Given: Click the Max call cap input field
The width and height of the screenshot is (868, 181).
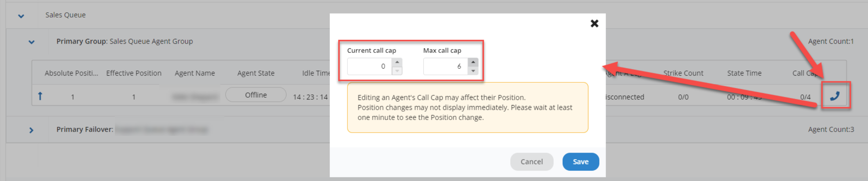Looking at the screenshot, I should [x=446, y=66].
